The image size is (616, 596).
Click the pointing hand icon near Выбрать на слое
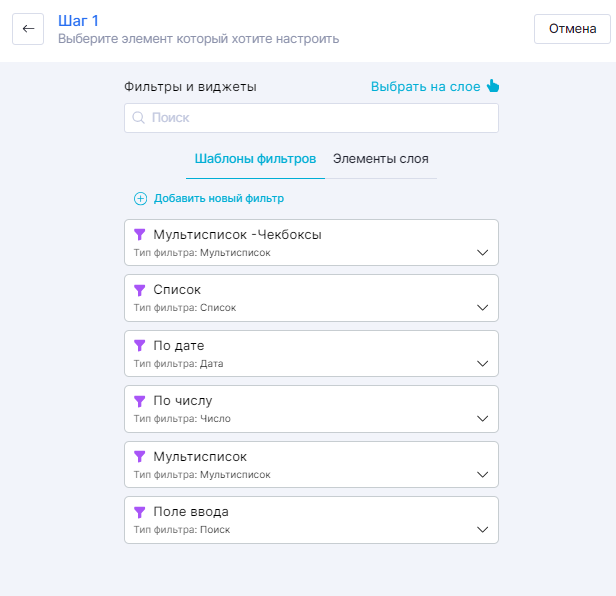pos(492,86)
